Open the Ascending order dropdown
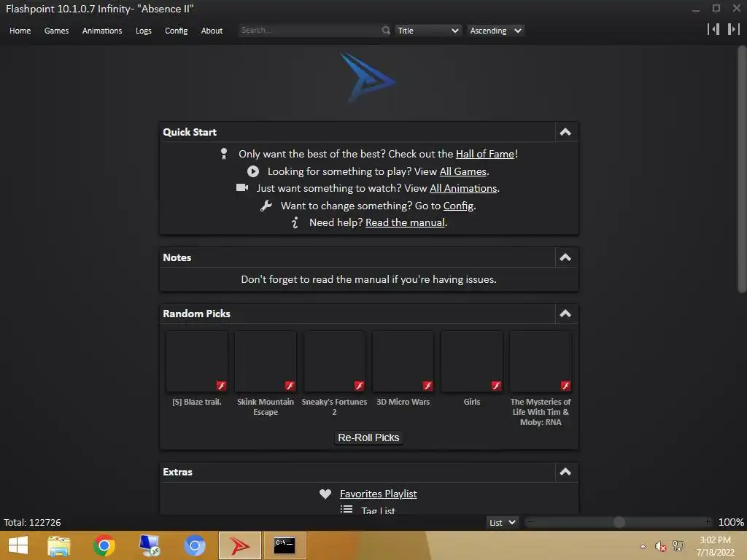Viewport: 747px width, 560px height. (495, 31)
